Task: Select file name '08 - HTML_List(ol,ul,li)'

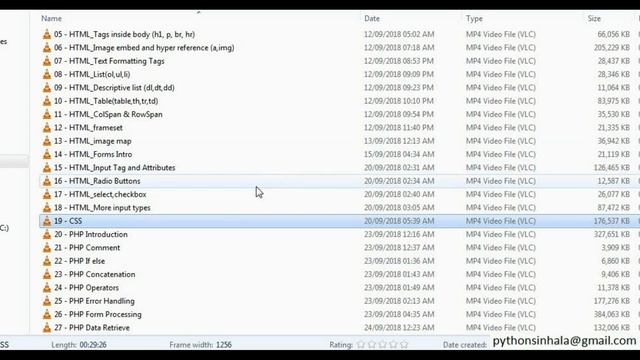Action: tap(92, 74)
